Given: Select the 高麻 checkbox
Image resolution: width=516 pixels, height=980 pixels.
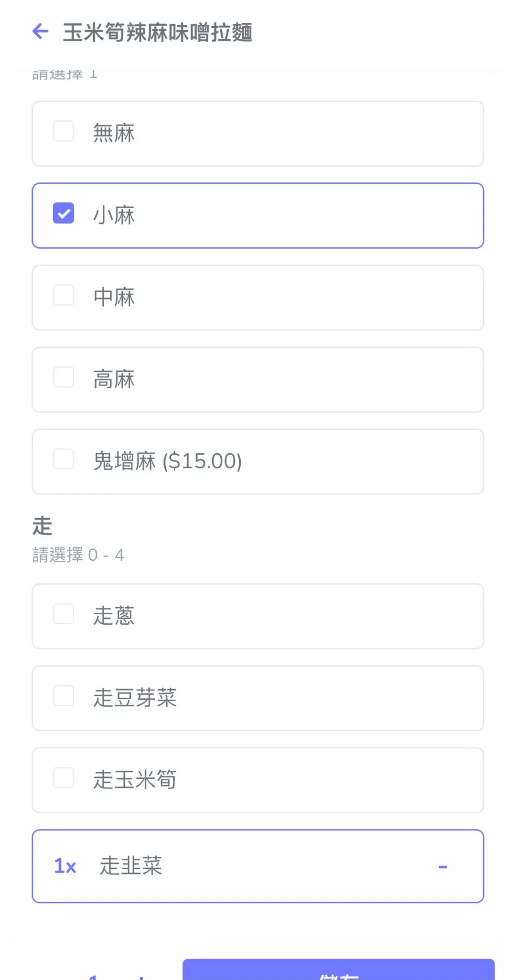Looking at the screenshot, I should pos(64,377).
